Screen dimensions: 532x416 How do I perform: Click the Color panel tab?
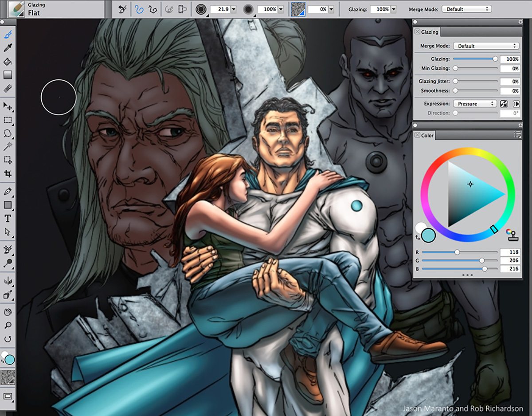[427, 135]
